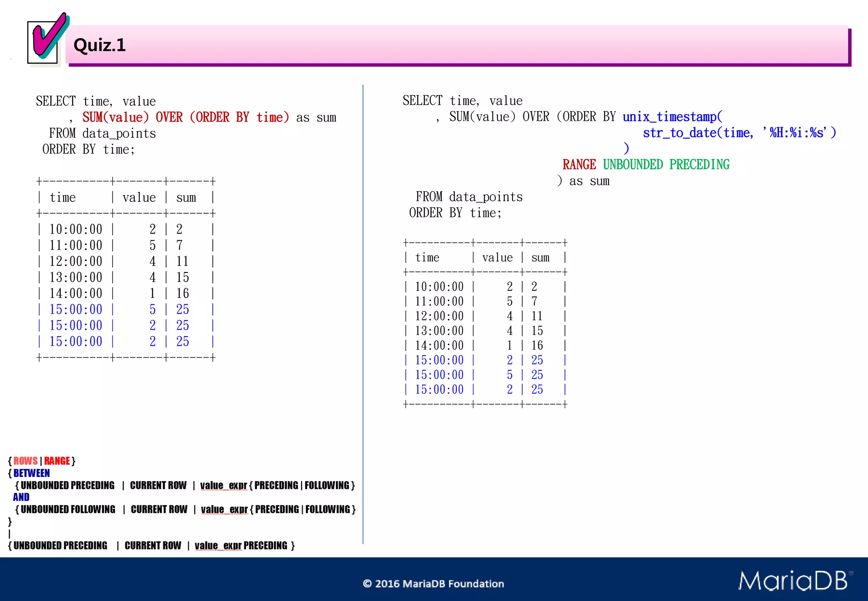Click "FROM data_points" in right query

point(469,197)
